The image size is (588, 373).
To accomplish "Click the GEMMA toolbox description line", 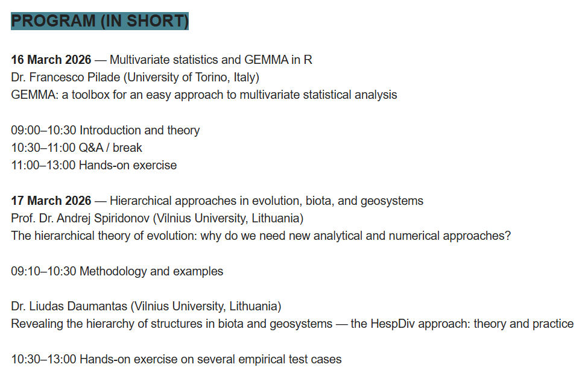I will [x=204, y=95].
